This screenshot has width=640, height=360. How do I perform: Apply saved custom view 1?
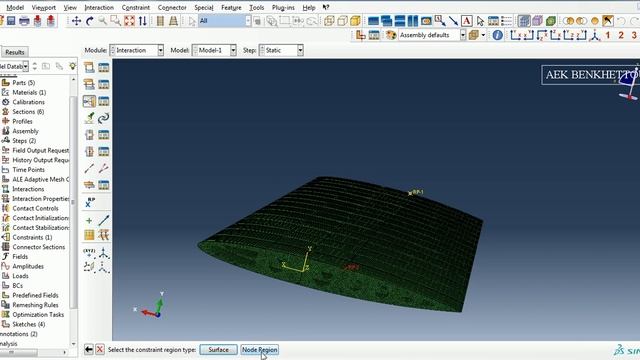tap(608, 35)
